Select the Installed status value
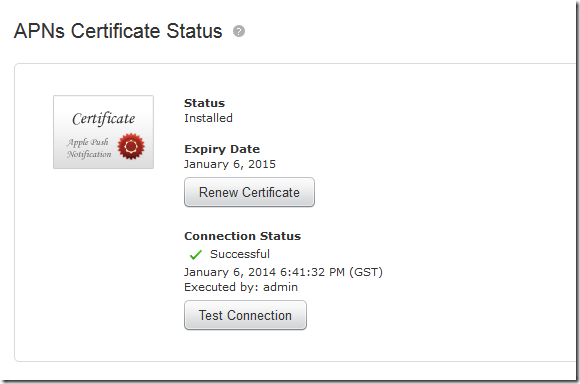Screen dimensions: 580x384 pyautogui.click(x=209, y=118)
